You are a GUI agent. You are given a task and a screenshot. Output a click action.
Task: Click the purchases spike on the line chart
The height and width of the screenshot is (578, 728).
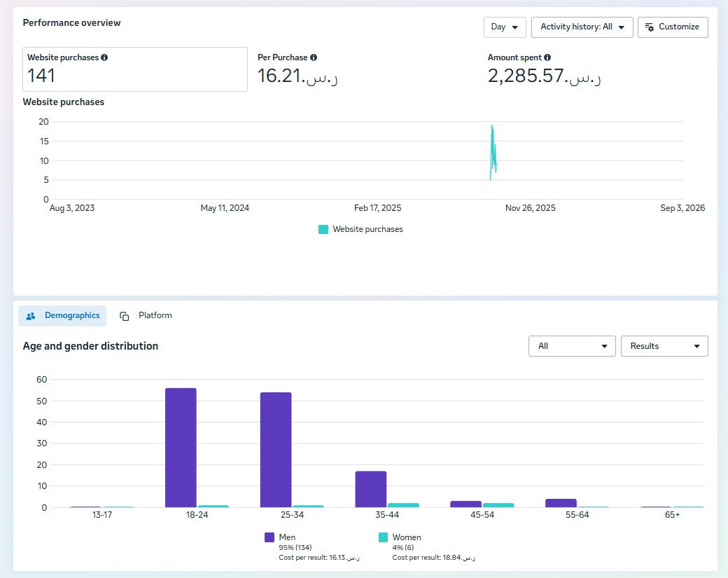(493, 153)
